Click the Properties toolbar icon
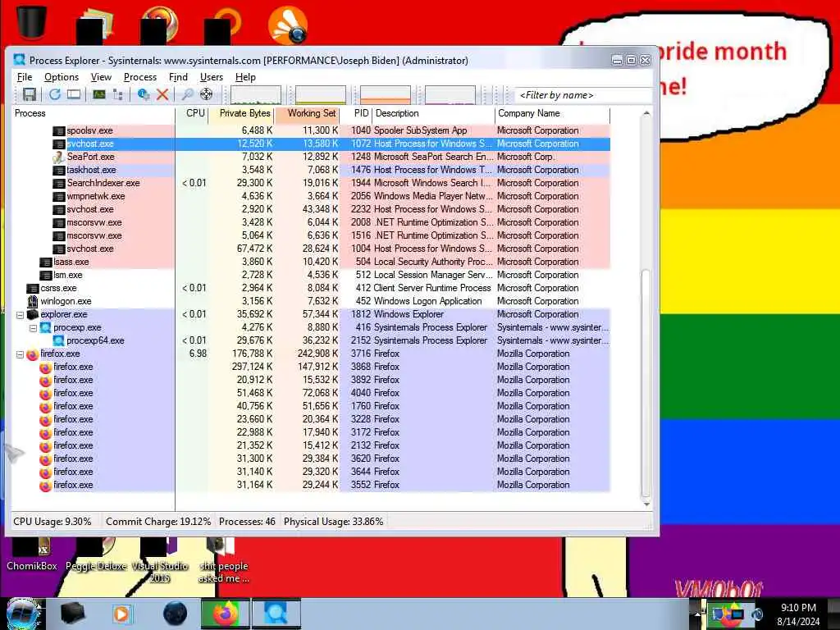Image resolution: width=840 pixels, height=630 pixels. [143, 95]
